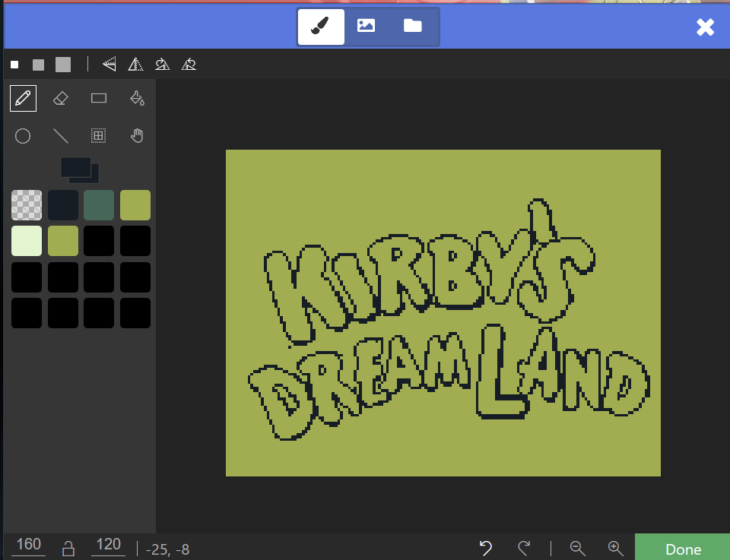The height and width of the screenshot is (560, 730).
Task: Zoom out of the canvas
Action: pyautogui.click(x=578, y=548)
